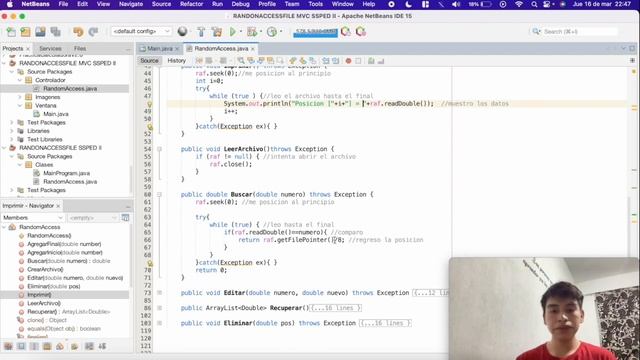Screen dimensions: 640x360
Task: Expand the Editar method code fold
Action: click(x=160, y=293)
